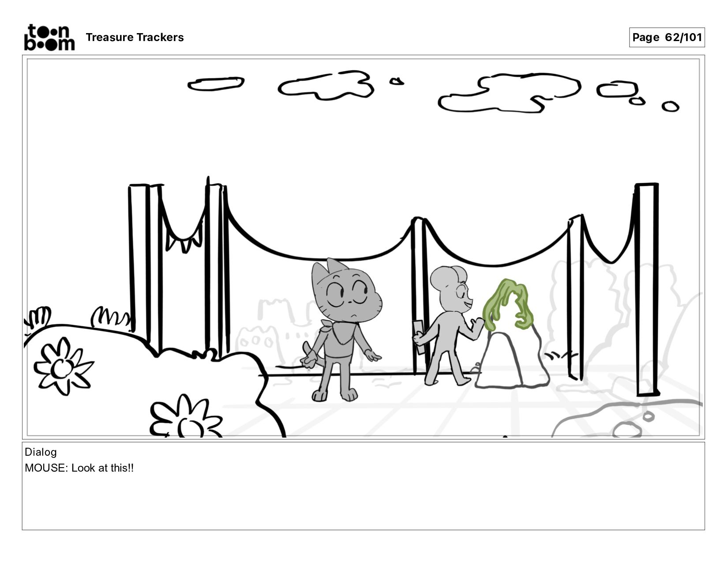The height and width of the screenshot is (563, 728).
Task: Click the 'Dialog' caption label
Action: tap(41, 452)
